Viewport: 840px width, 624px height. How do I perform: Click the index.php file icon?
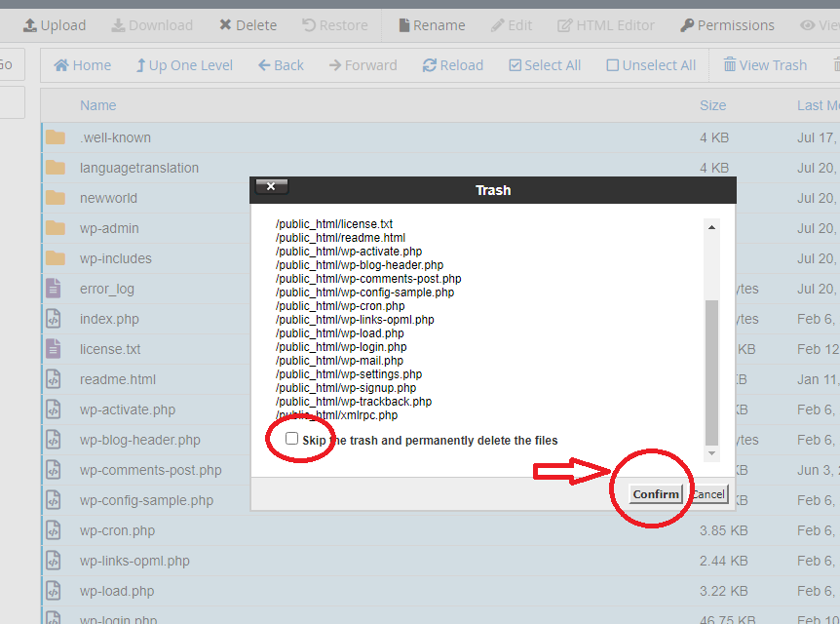[x=54, y=319]
